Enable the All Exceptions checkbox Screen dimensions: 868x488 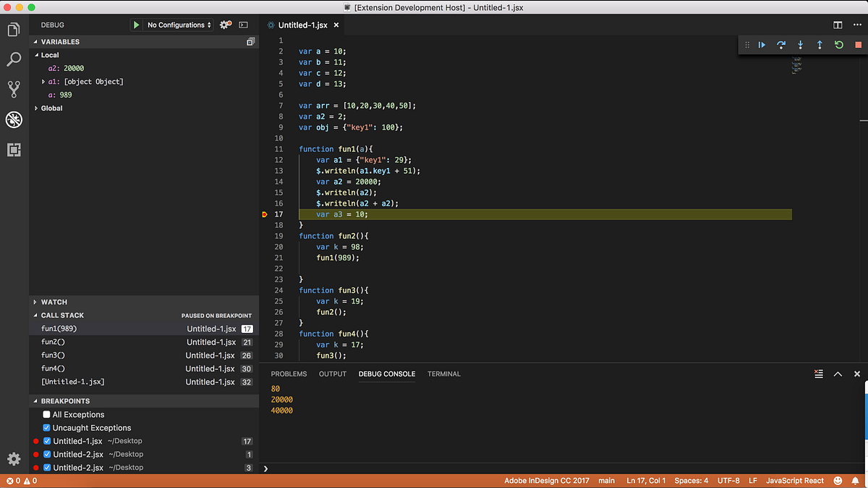click(x=47, y=415)
